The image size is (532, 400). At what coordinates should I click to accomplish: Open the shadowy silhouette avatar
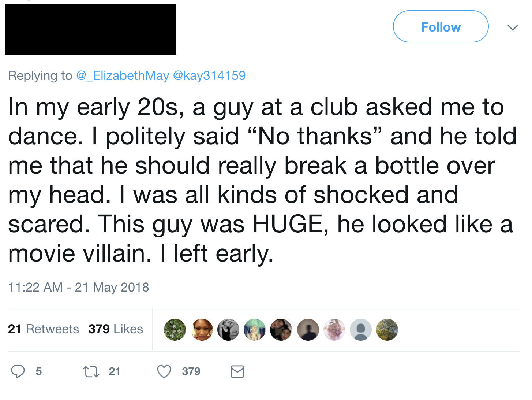308,329
